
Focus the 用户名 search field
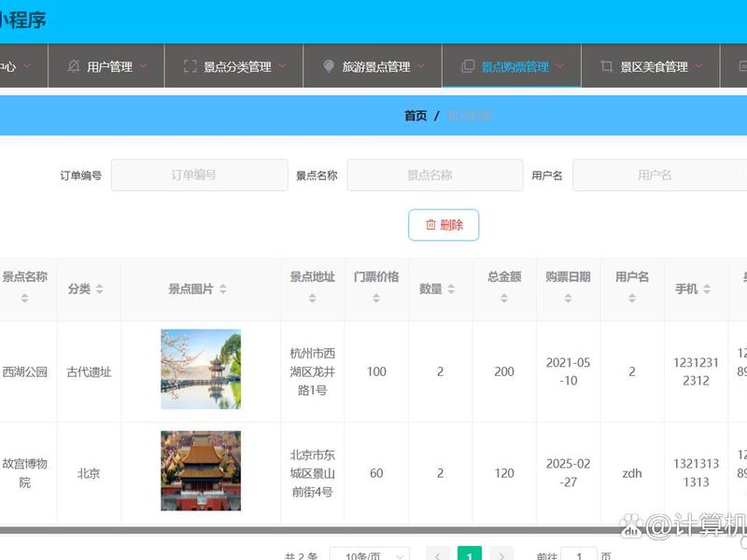(x=660, y=175)
